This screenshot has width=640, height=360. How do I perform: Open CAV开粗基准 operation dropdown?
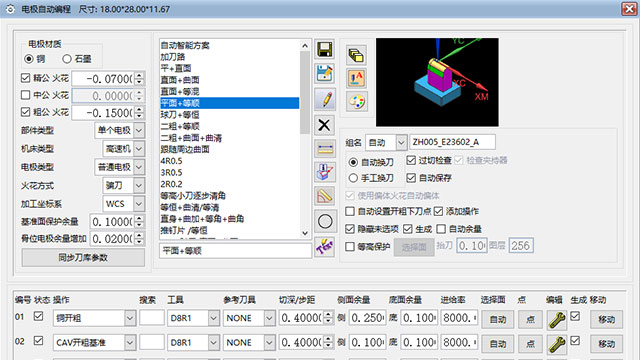coord(130,343)
